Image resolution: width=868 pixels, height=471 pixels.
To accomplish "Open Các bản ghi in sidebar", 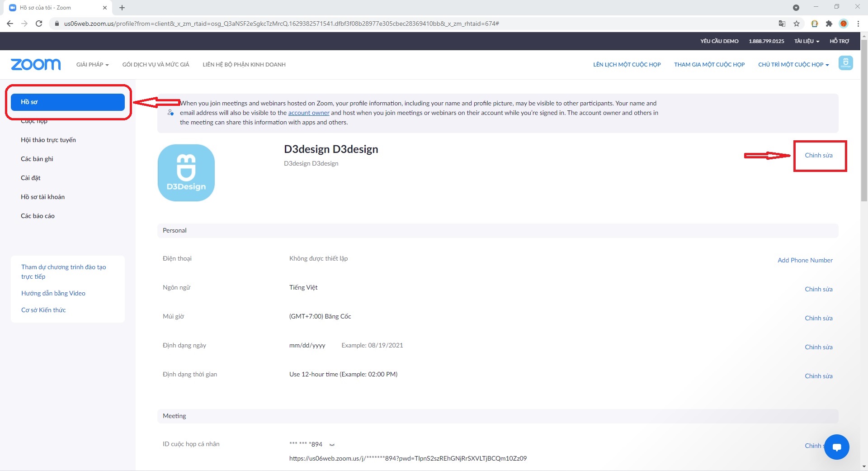I will [x=37, y=159].
